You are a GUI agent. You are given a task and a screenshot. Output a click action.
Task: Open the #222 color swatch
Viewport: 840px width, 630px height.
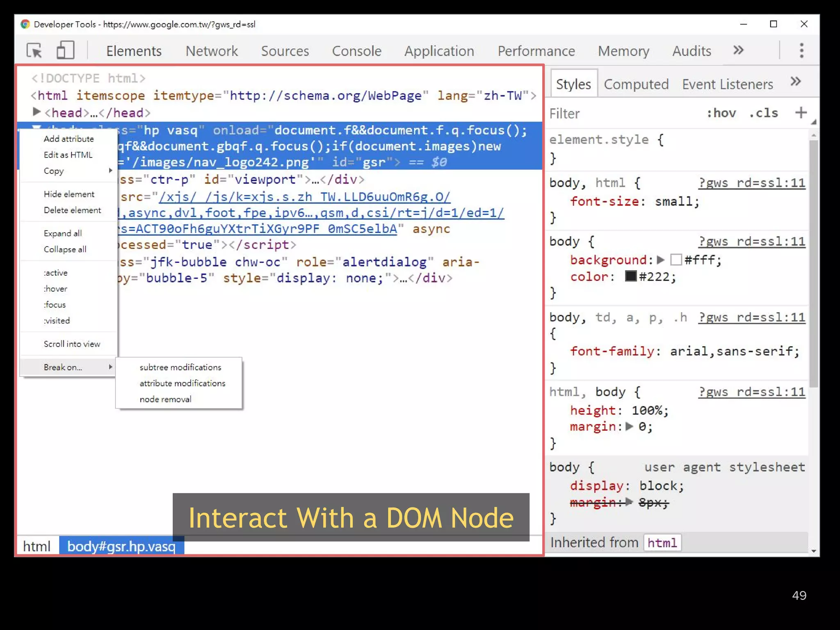point(630,276)
